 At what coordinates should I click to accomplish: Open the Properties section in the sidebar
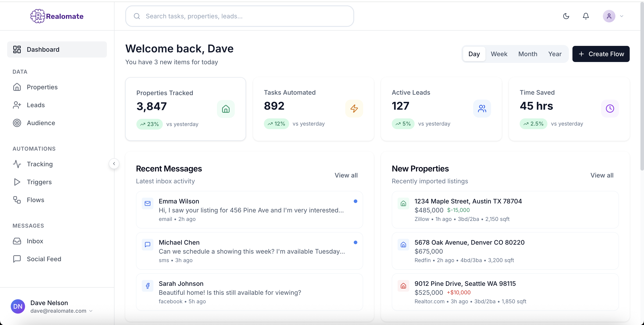[42, 87]
